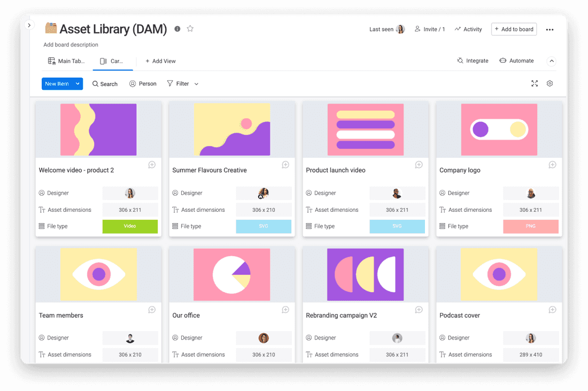Add update to Welcome video card
The height and width of the screenshot is (391, 588).
pos(152,165)
